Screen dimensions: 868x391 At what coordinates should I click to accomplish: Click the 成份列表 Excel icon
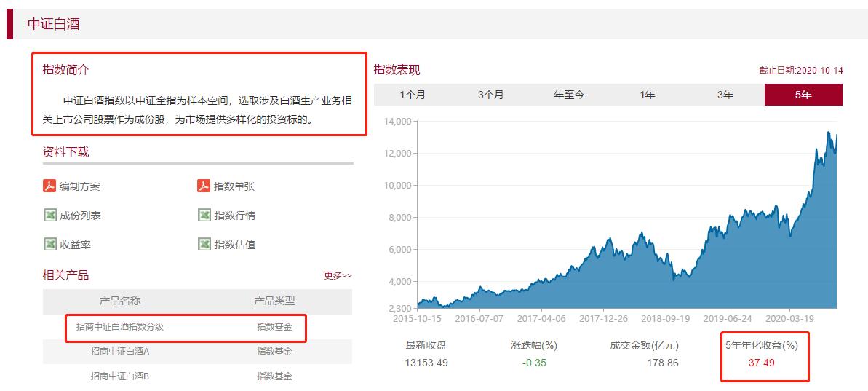click(49, 215)
